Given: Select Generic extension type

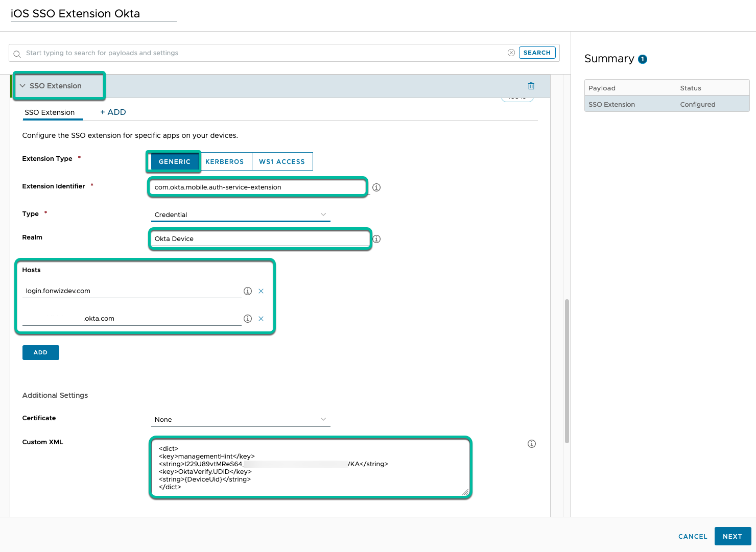Looking at the screenshot, I should pos(174,161).
